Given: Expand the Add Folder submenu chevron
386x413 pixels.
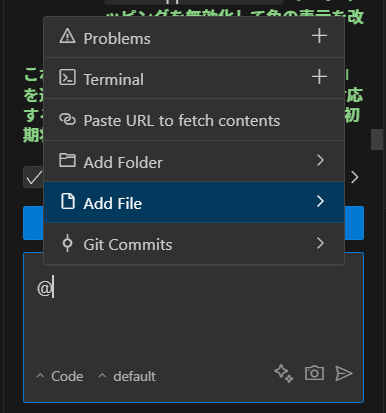Looking at the screenshot, I should coord(320,160).
